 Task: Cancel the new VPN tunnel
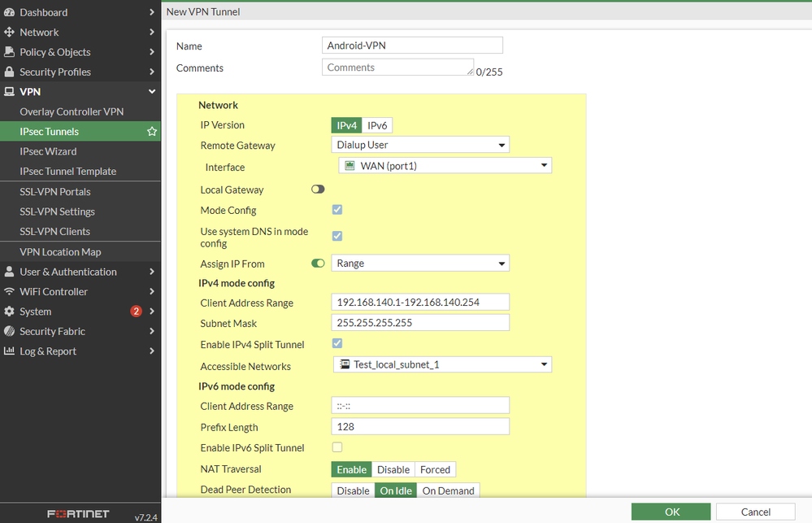[756, 512]
